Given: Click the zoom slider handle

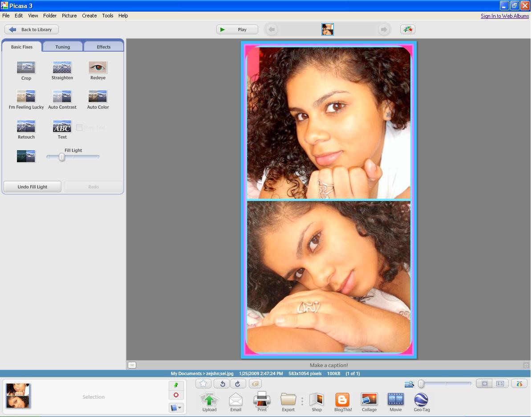Looking at the screenshot, I should [x=421, y=384].
